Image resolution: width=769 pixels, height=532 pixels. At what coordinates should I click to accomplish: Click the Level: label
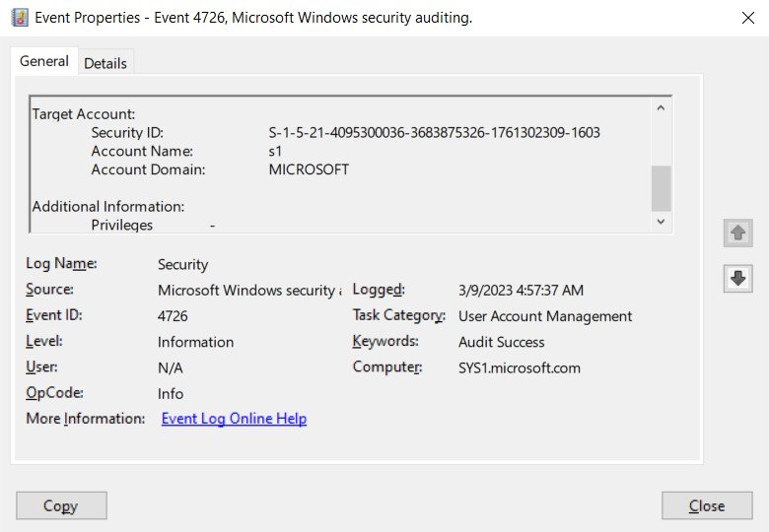pyautogui.click(x=44, y=341)
